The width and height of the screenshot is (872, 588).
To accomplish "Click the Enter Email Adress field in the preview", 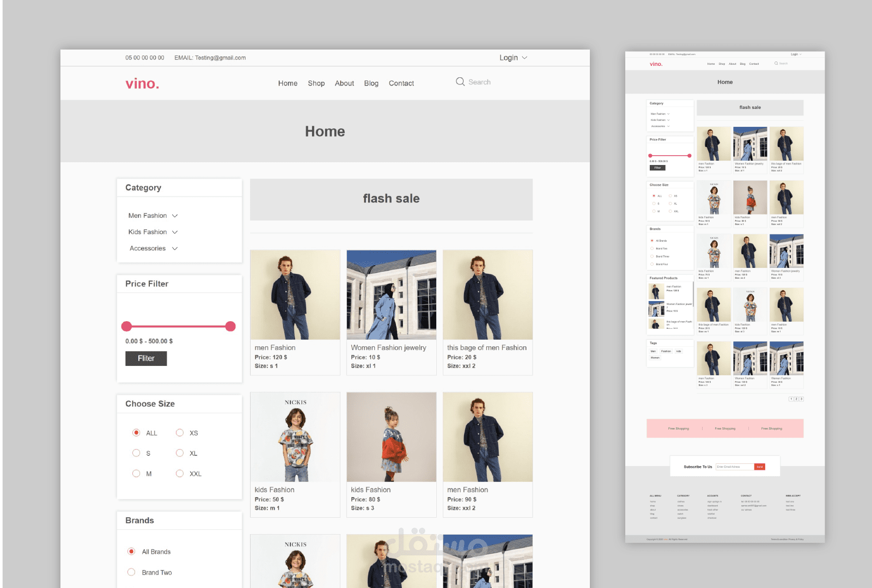I will [735, 467].
